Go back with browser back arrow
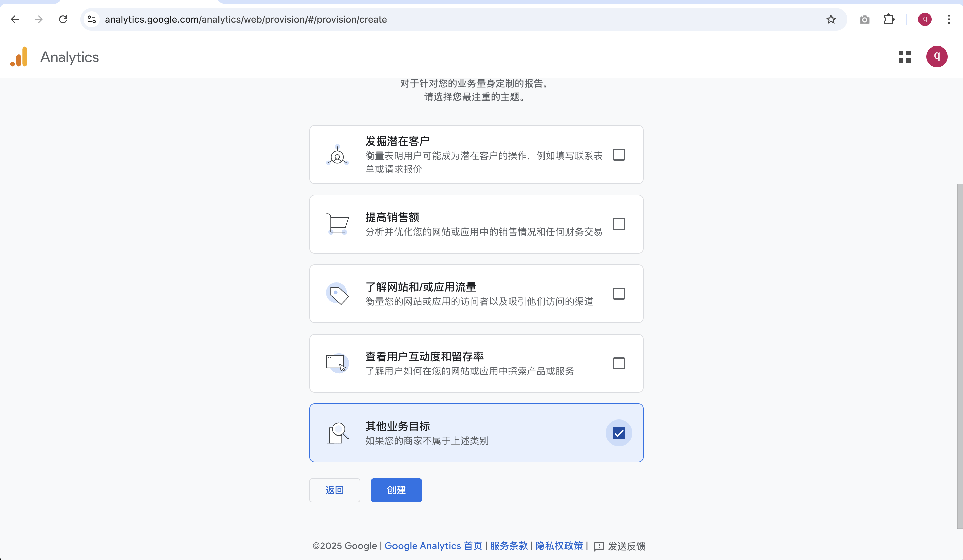Viewport: 963px width, 560px height. click(x=15, y=19)
